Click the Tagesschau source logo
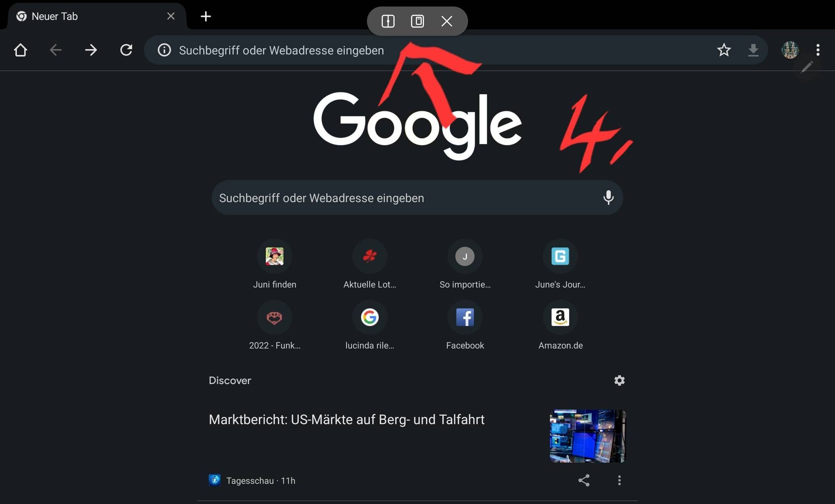This screenshot has height=504, width=835. [x=215, y=480]
